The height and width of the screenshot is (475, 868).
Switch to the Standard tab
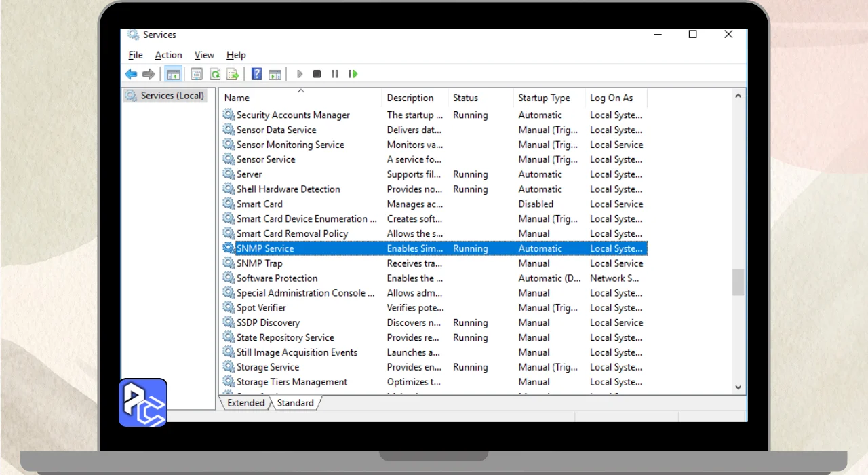(295, 403)
